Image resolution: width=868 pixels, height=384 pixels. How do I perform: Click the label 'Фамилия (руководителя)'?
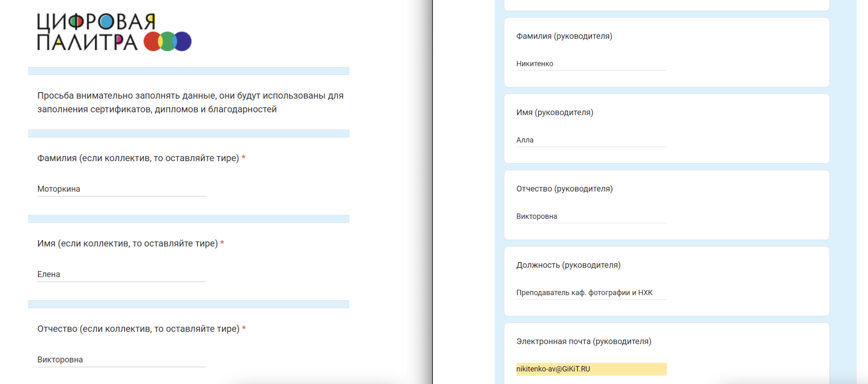[x=564, y=36]
